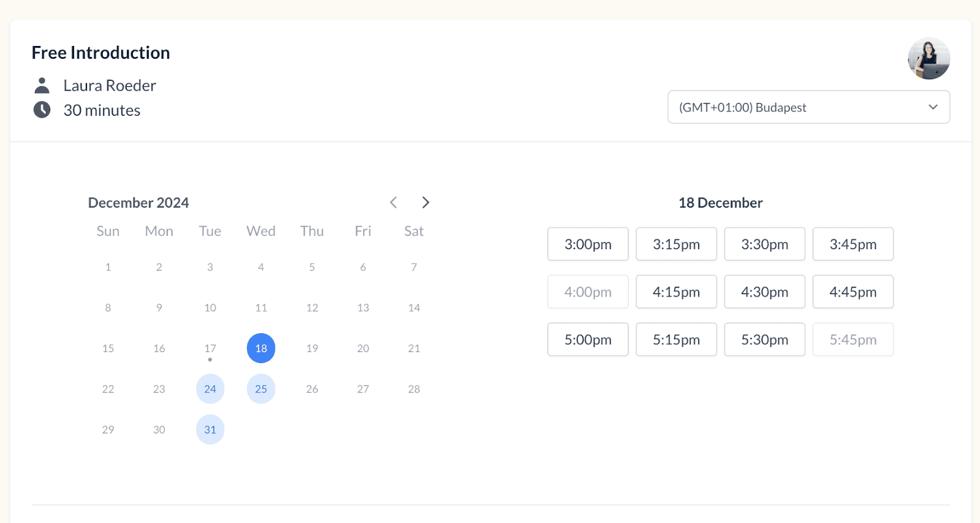Go to the previous month arrow
Viewport: 980px width, 523px height.
[394, 203]
